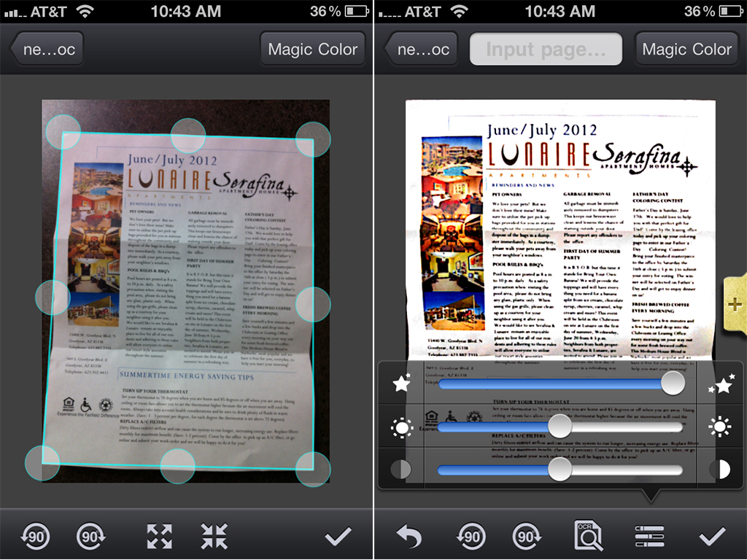The height and width of the screenshot is (560, 747).
Task: Rotate counterclockwise 90 on the crop screen
Action: point(34,537)
